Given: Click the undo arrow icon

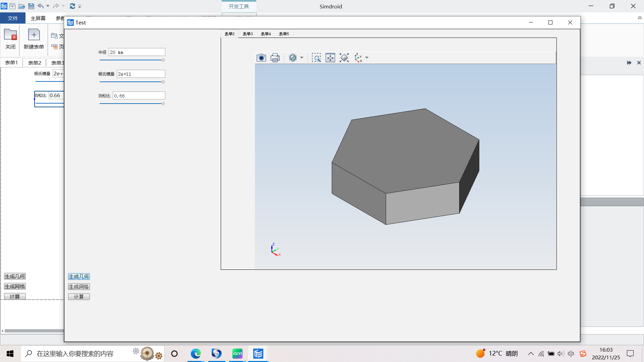Looking at the screenshot, I should click(40, 6).
